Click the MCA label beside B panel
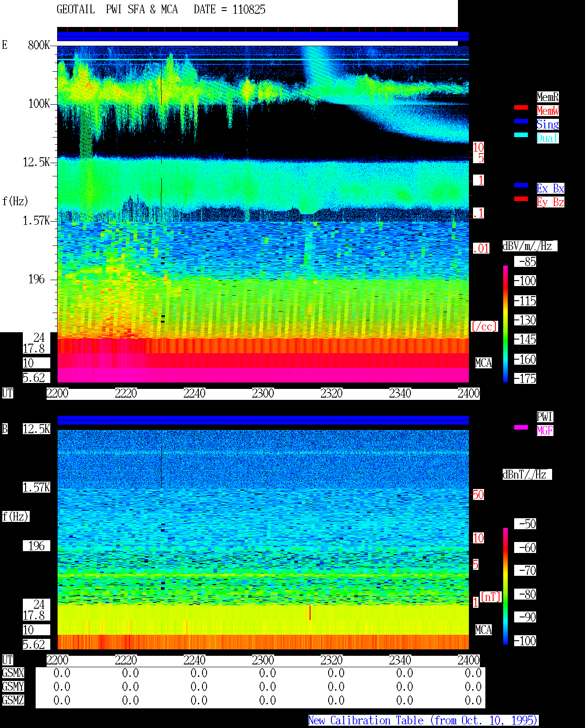This screenshot has height=728, width=585. pyautogui.click(x=484, y=630)
